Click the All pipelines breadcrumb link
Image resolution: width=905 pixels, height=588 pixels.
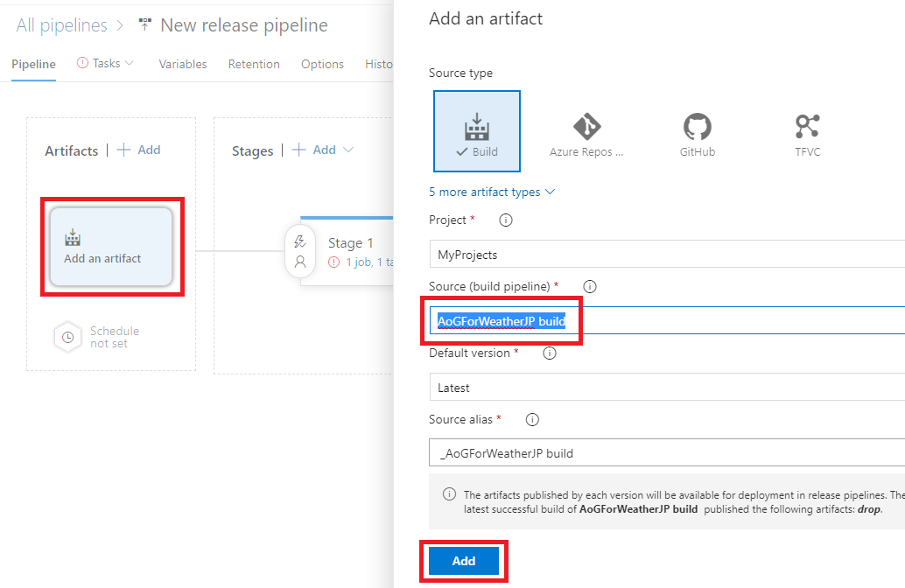(62, 25)
